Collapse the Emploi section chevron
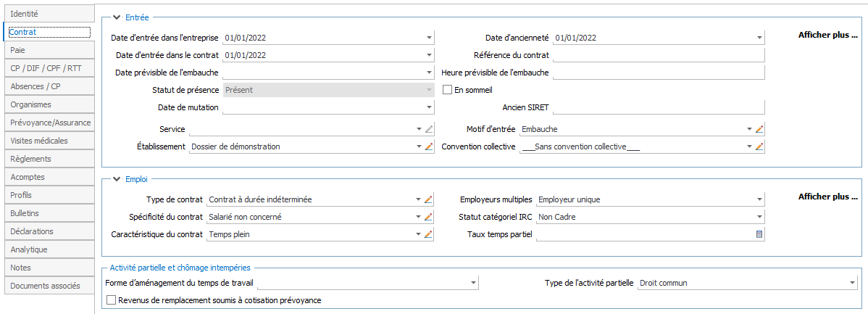Viewport: 868px width, 314px height. (x=117, y=179)
